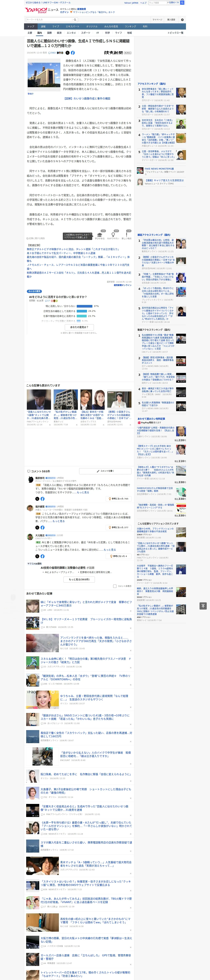Open the IT category tab
Screen dimensions: 210x980
click(x=98, y=33)
